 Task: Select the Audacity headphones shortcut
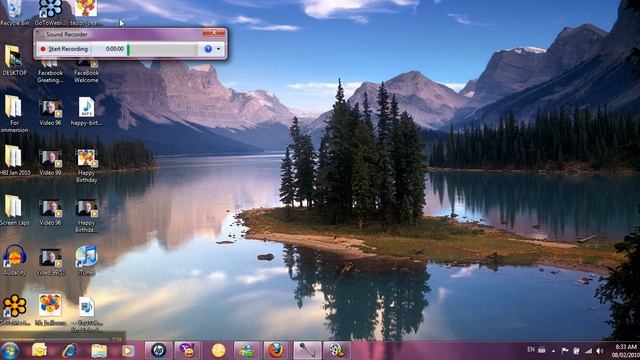click(14, 260)
